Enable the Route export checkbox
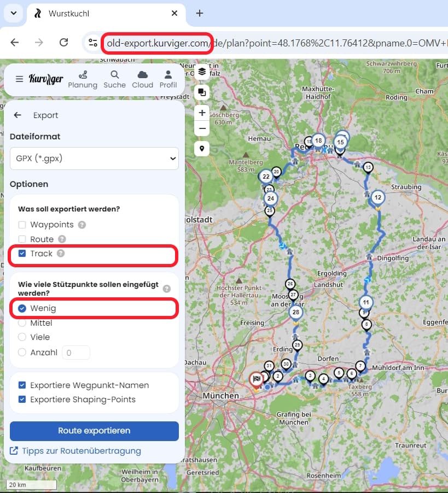Screen dimensions: 448x493 [22, 239]
